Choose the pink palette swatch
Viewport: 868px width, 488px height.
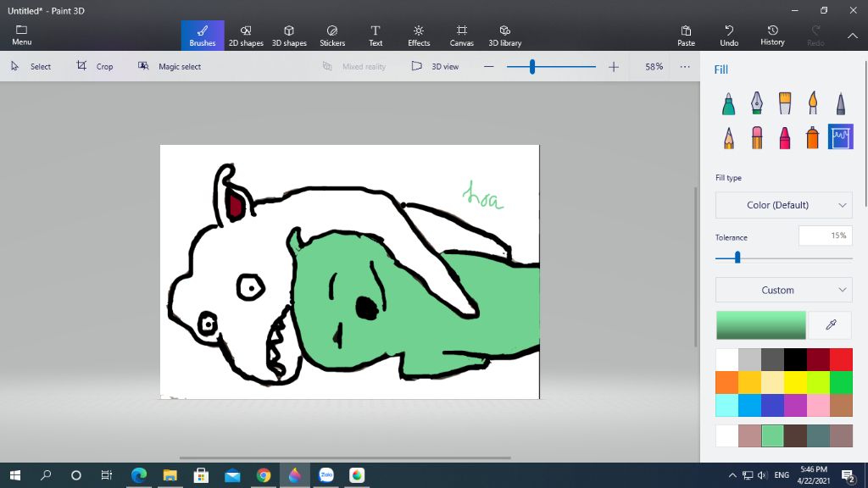click(818, 405)
